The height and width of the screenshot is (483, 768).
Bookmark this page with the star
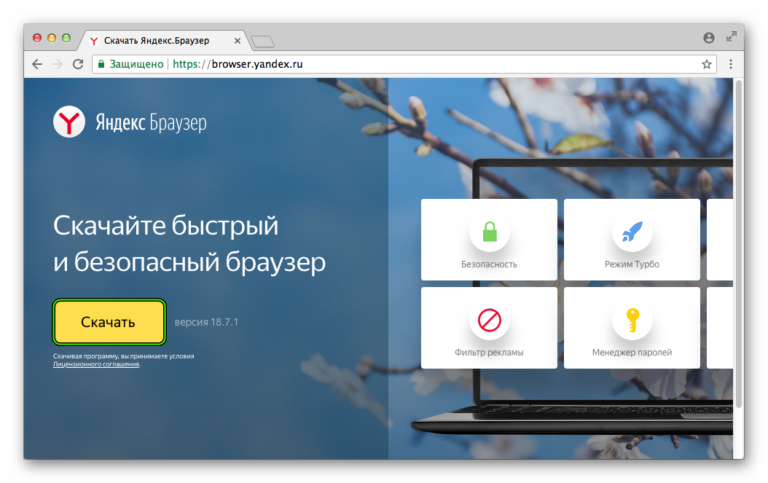(706, 64)
